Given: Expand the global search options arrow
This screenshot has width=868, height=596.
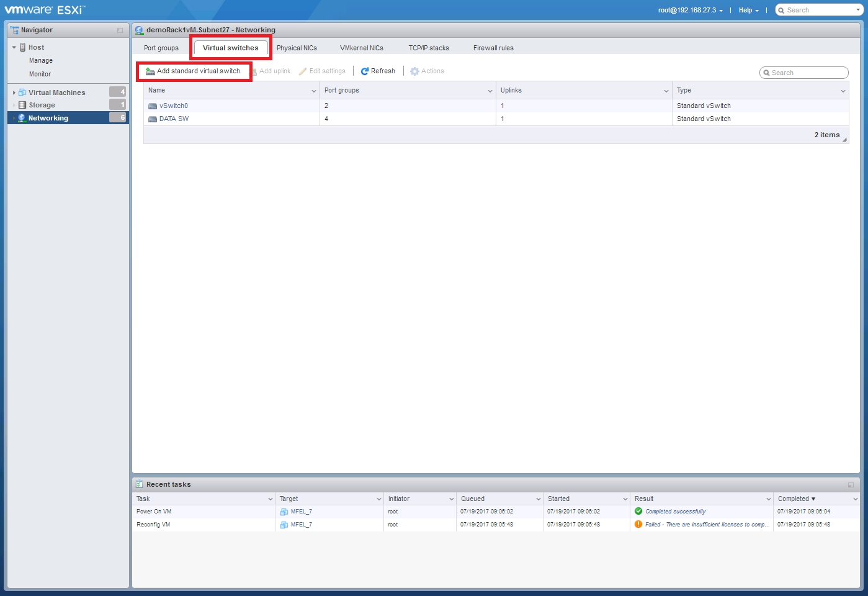Looking at the screenshot, I should [x=858, y=10].
